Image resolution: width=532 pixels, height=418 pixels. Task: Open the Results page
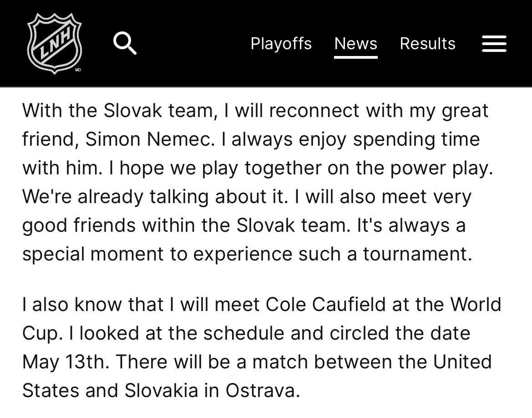427,44
